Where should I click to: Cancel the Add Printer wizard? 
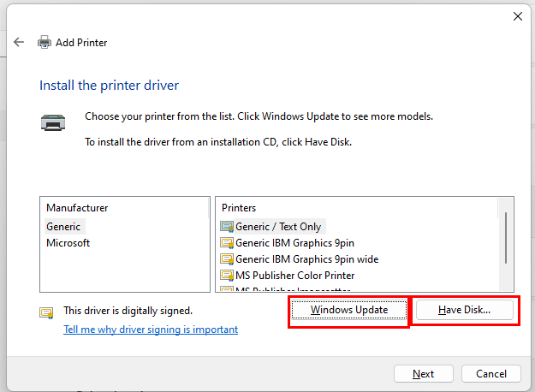[x=490, y=374]
